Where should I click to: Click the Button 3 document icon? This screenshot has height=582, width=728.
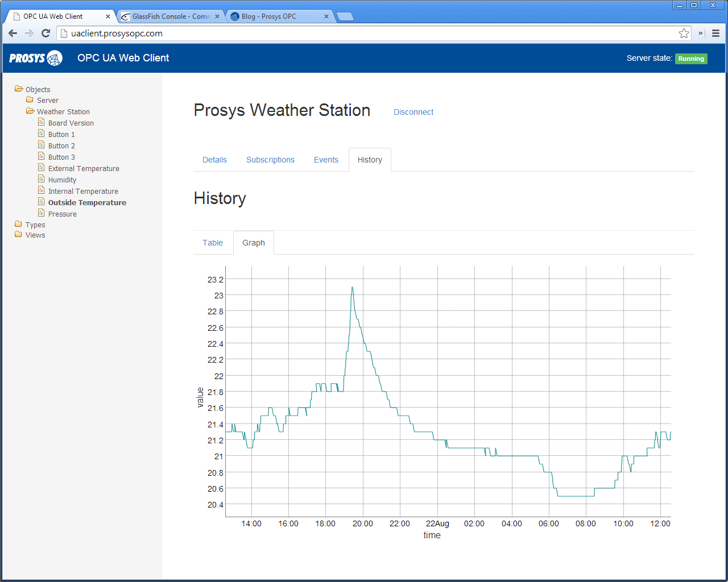41,156
